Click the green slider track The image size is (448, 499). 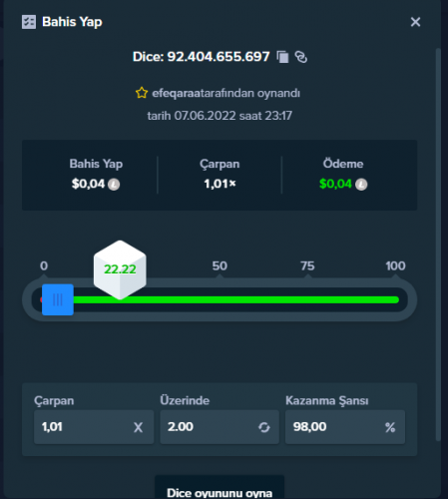(236, 300)
